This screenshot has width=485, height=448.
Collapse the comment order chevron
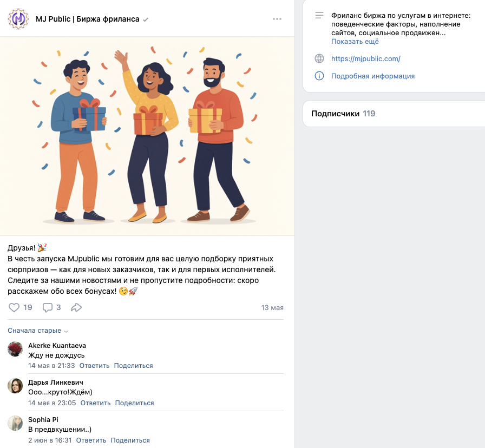67,331
